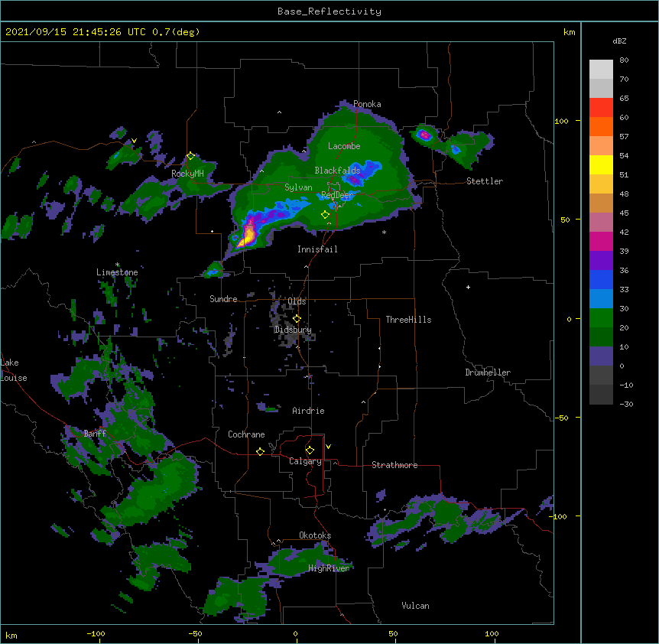Click the yellow diamond marker beside Olds
The width and height of the screenshot is (659, 644).
(x=297, y=318)
